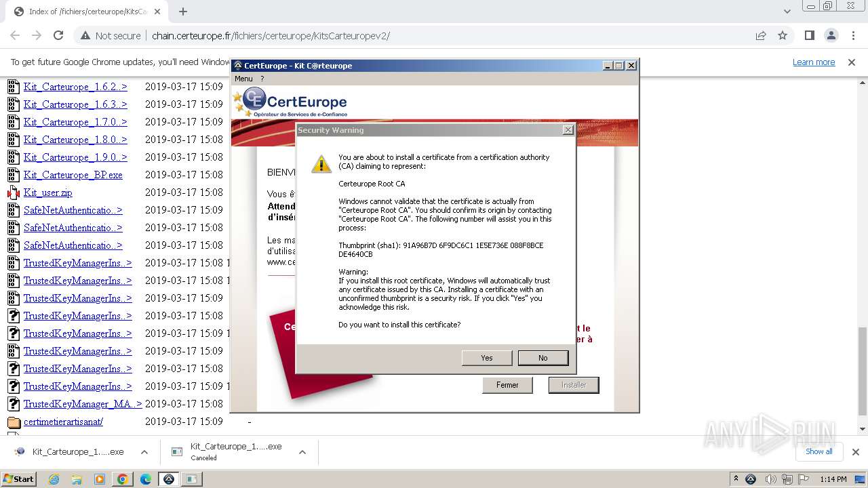Click the Index of /fichiers tab
This screenshot has height=488, width=868.
coord(87,12)
